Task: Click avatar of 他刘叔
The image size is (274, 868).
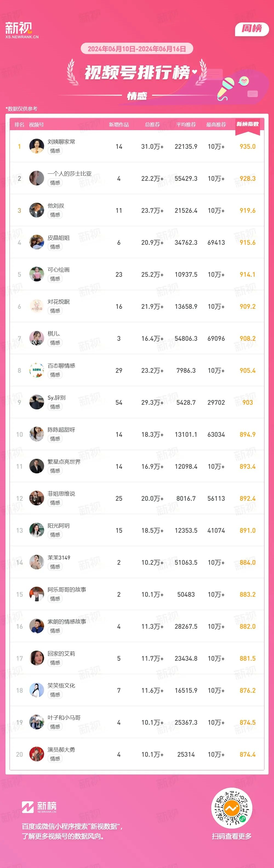Action: (x=36, y=210)
